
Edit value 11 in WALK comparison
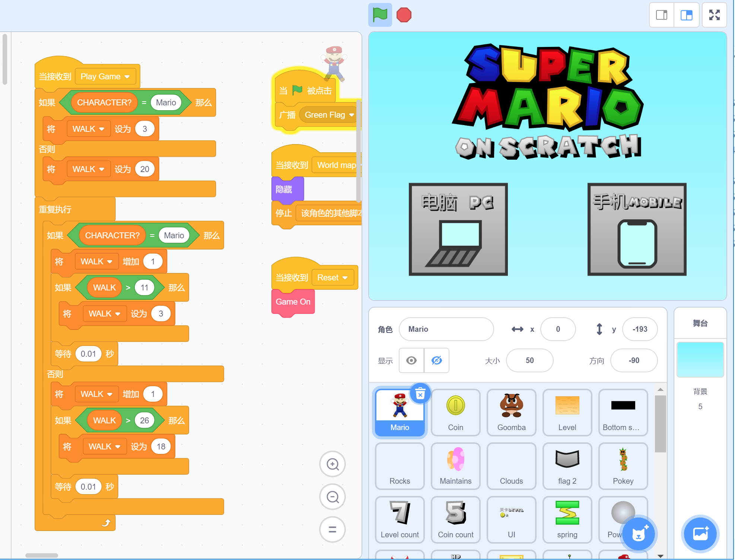tap(144, 287)
